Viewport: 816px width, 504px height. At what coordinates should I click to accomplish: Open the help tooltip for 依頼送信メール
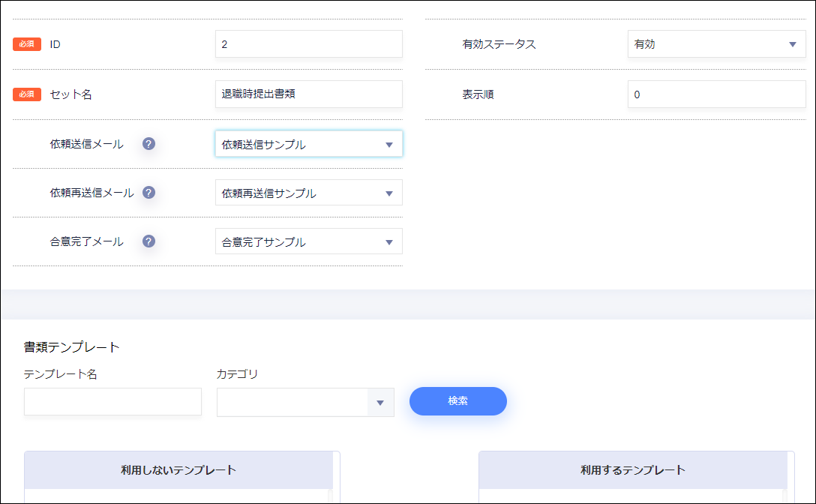point(148,143)
